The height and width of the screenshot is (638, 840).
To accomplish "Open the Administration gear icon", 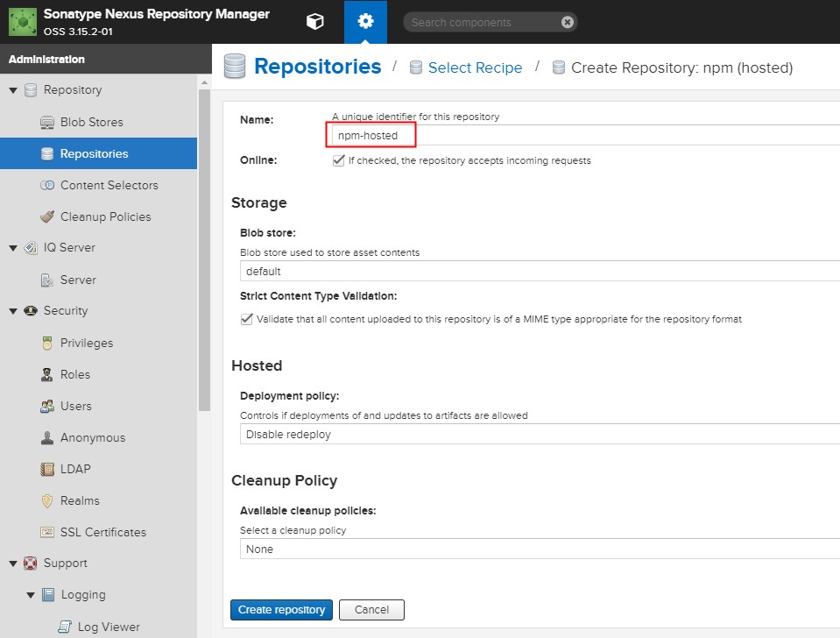I will pos(365,22).
